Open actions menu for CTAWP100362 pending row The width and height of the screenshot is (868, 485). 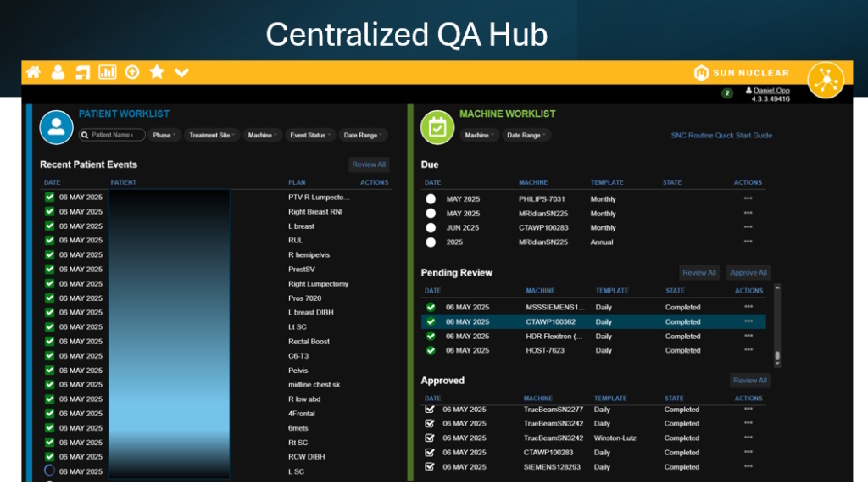point(748,322)
